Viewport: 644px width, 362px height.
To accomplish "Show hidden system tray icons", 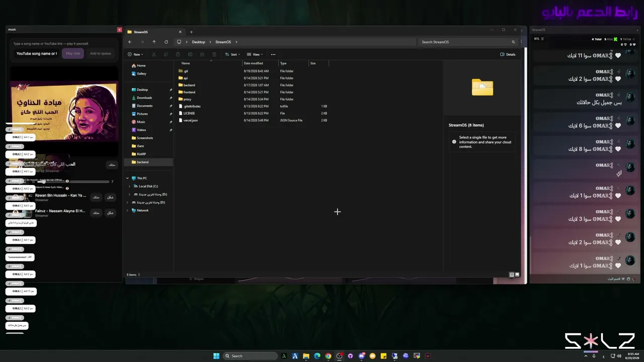I will 586,356.
